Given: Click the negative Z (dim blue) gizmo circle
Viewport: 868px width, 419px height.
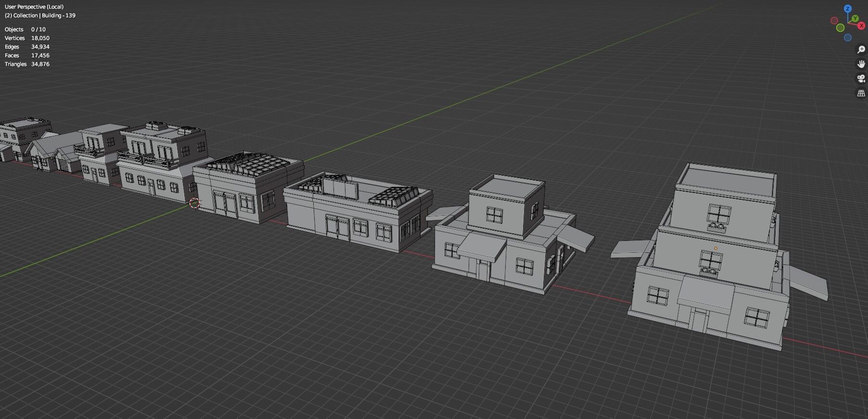Looking at the screenshot, I should [x=848, y=38].
